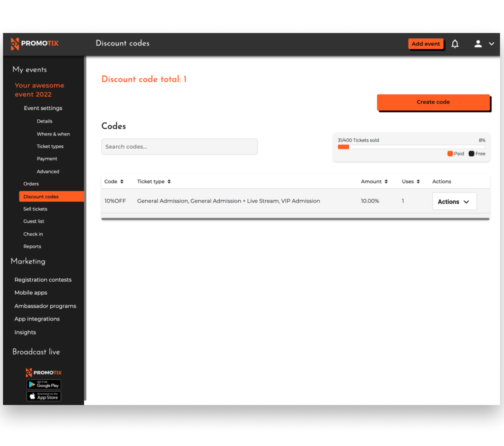504x446 pixels.
Task: Expand the account menu chevron
Action: coord(491,43)
